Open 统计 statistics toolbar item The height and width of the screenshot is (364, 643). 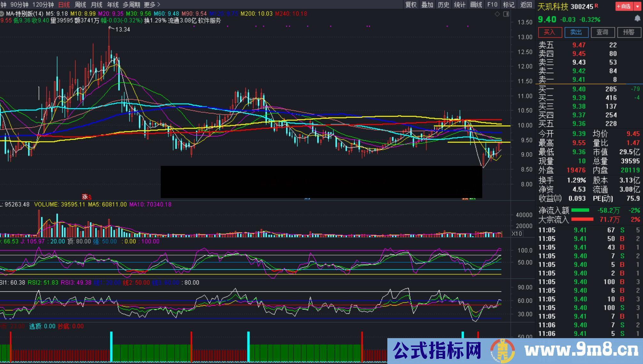pyautogui.click(x=460, y=4)
